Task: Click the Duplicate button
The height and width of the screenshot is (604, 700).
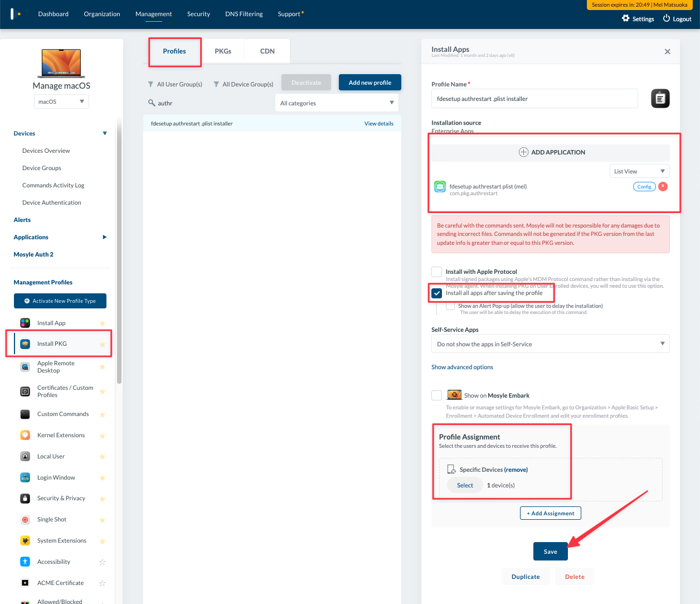Action: pos(526,577)
